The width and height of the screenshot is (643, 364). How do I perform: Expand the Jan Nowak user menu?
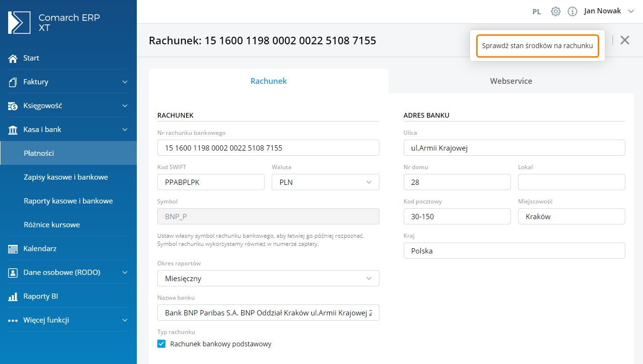click(631, 11)
